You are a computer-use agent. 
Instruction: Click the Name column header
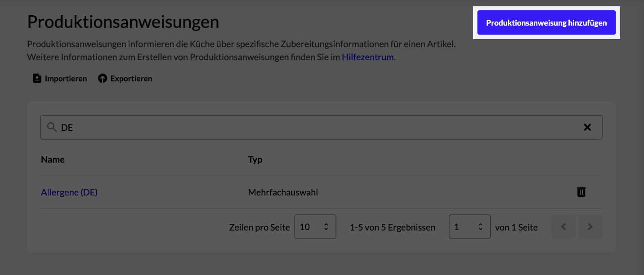tap(53, 160)
